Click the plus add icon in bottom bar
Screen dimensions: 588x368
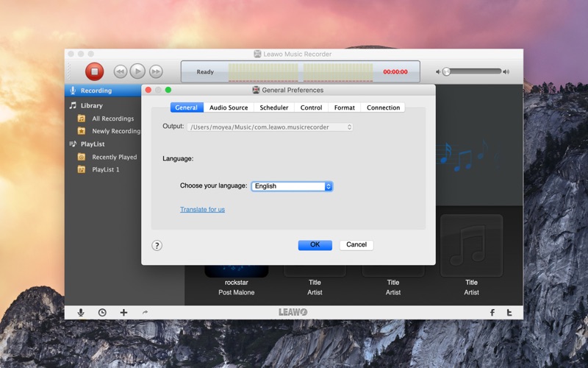pyautogui.click(x=123, y=312)
